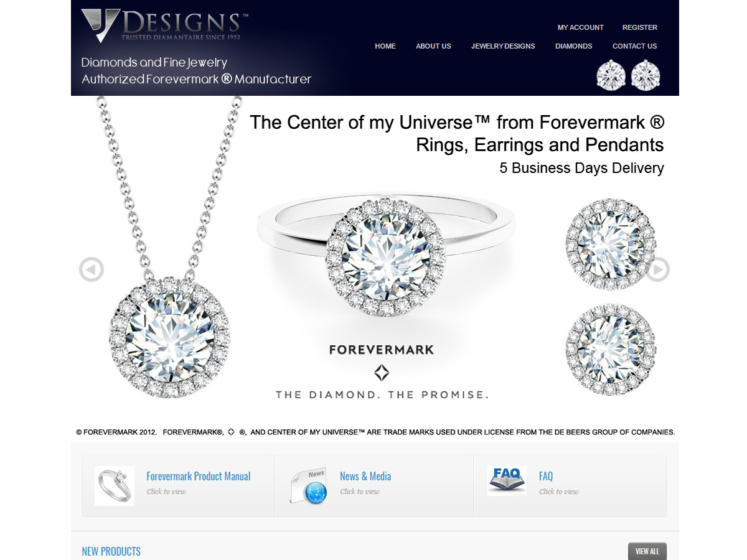Viewport: 747px width, 560px height.
Task: Click the previous slide arrow
Action: (92, 269)
